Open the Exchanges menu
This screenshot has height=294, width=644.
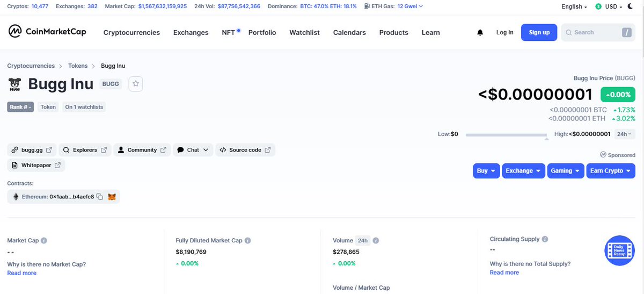tap(191, 33)
